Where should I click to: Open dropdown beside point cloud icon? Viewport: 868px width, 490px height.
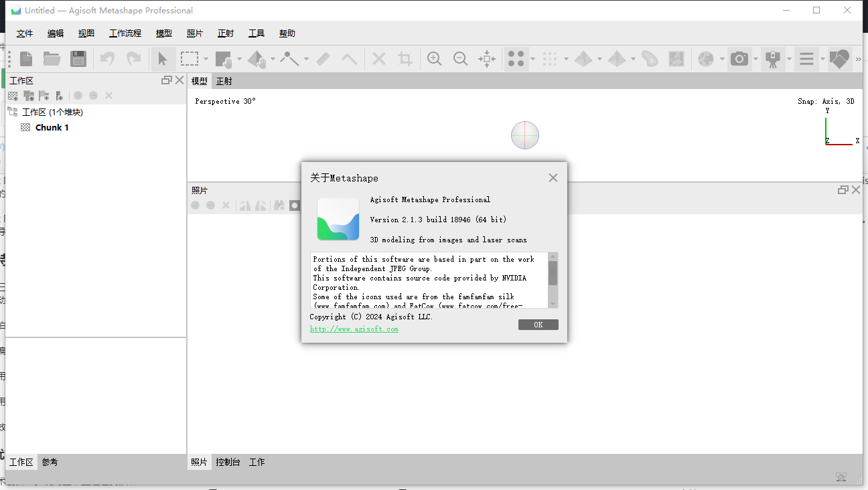pos(566,59)
